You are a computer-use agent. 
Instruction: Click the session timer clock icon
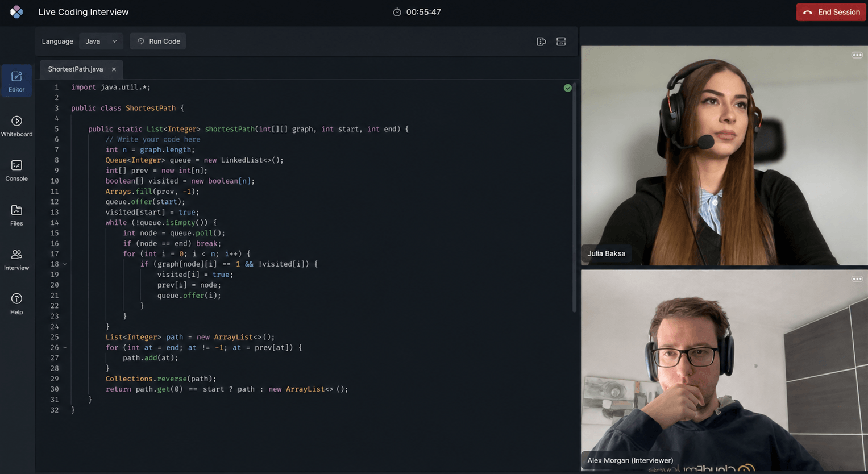[x=397, y=12]
